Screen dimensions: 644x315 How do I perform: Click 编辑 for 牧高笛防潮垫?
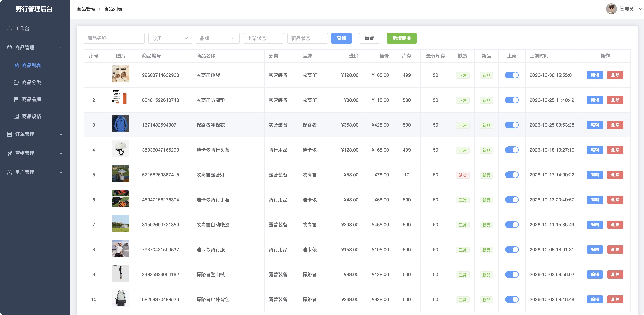pos(595,100)
